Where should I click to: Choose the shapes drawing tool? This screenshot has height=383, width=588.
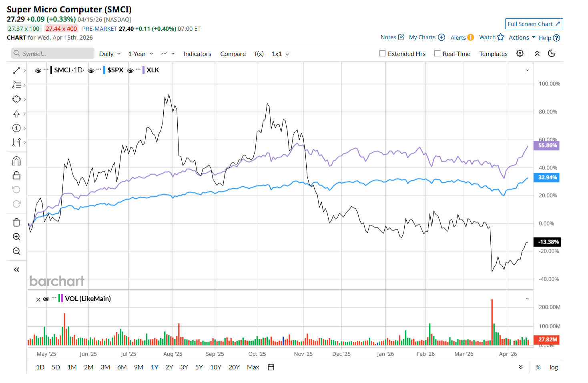coord(16,100)
